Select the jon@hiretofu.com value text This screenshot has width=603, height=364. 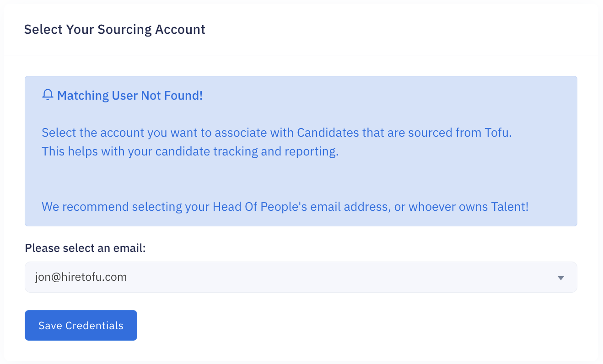click(x=81, y=277)
